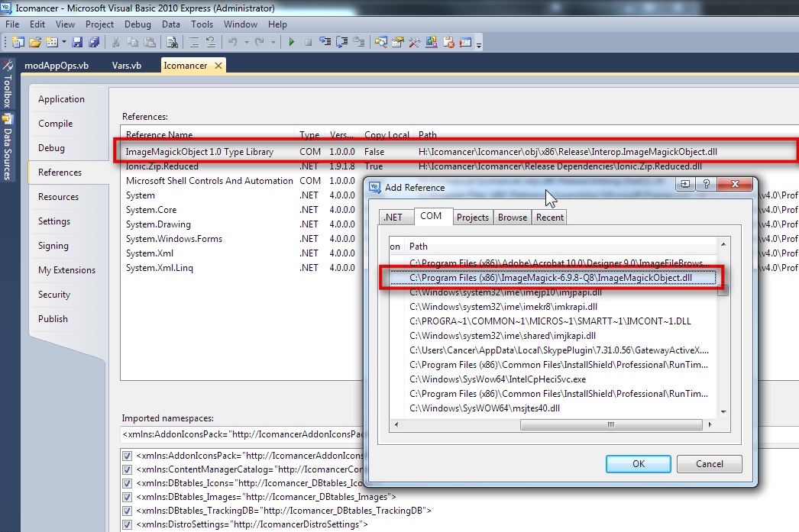Uncheck the xmlns:DBtables_TrackingDB namespace checkbox
The width and height of the screenshot is (799, 532).
point(127,511)
